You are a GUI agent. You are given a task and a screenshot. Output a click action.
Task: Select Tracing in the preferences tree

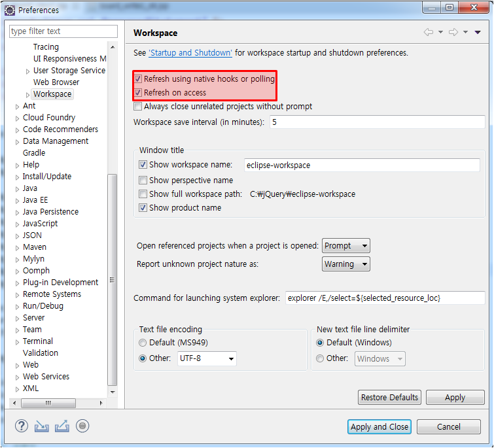click(x=46, y=47)
